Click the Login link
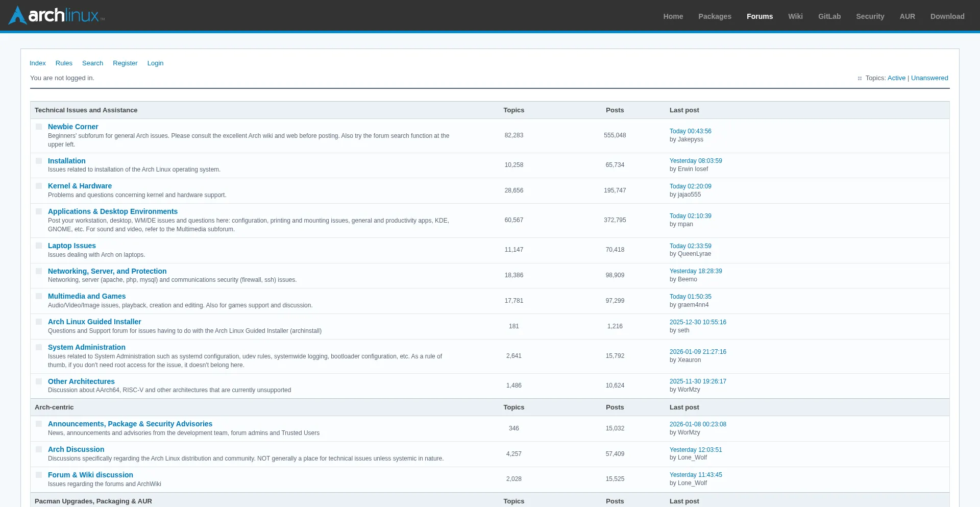The width and height of the screenshot is (980, 507). (155, 63)
